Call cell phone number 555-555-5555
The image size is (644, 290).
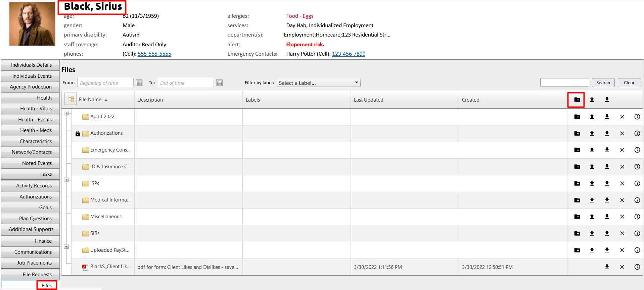[x=154, y=54]
